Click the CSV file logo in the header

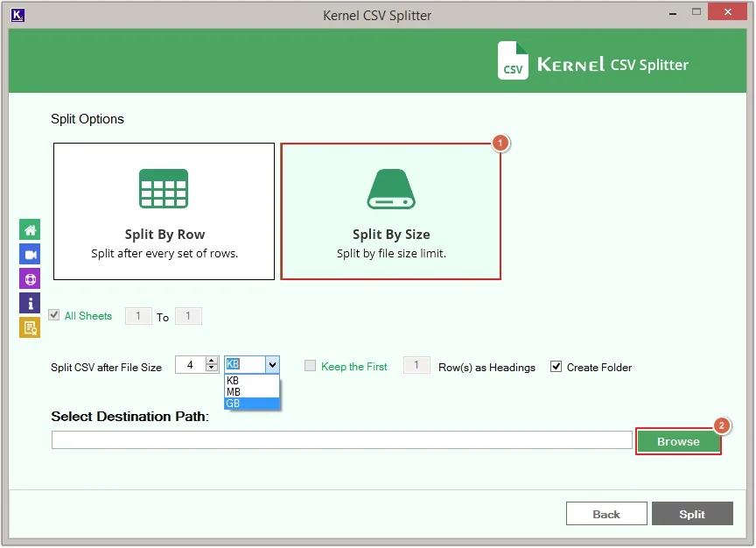pos(513,60)
